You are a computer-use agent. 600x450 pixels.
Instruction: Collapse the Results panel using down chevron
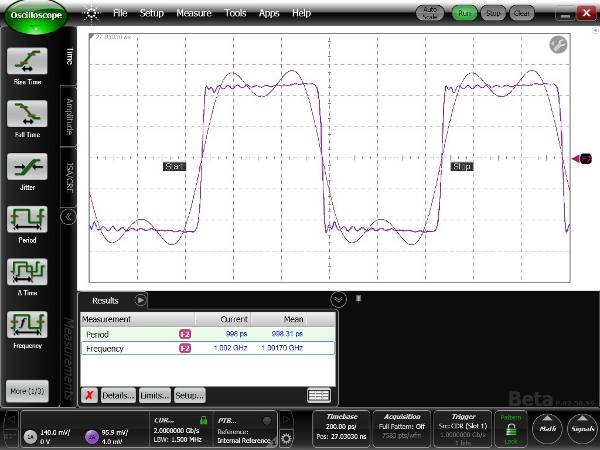coord(339,299)
